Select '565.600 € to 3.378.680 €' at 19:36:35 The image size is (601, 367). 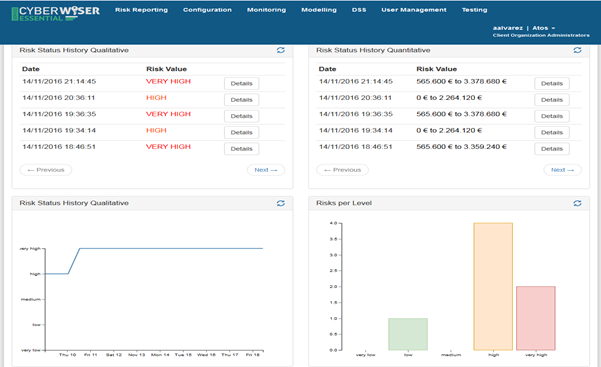(461, 114)
